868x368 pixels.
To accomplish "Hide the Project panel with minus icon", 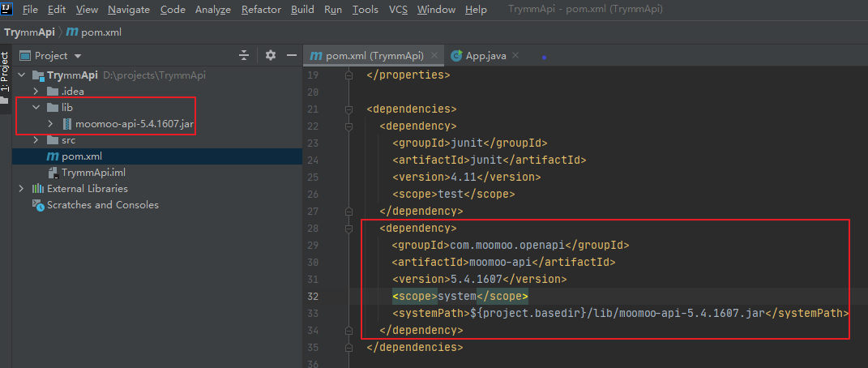I will 293,56.
